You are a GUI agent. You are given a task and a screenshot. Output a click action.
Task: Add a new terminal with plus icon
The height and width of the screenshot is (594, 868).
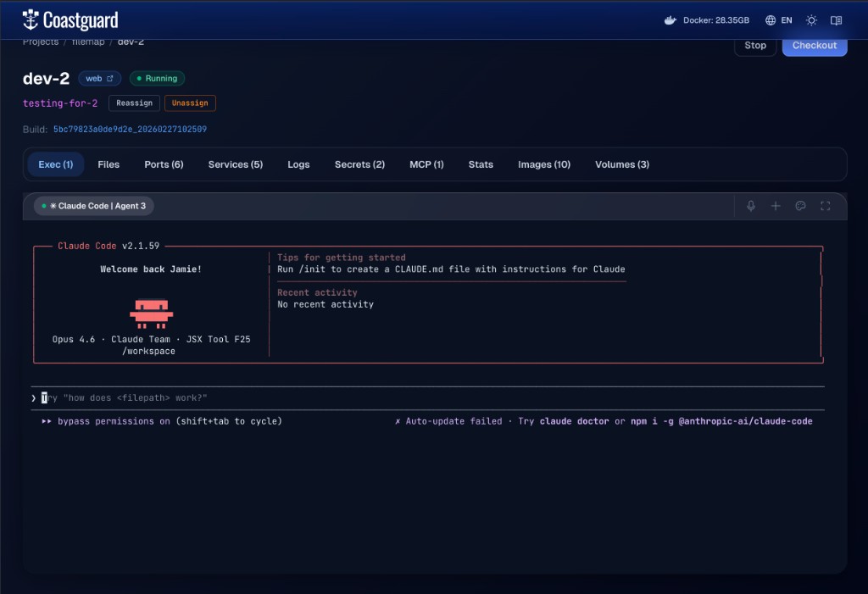coord(776,206)
